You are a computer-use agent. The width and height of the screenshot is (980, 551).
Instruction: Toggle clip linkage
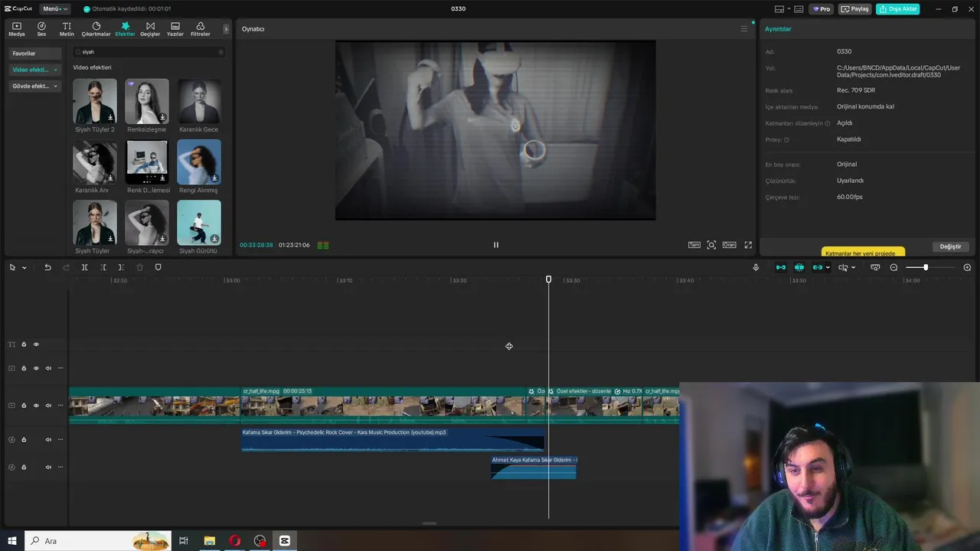pos(818,267)
